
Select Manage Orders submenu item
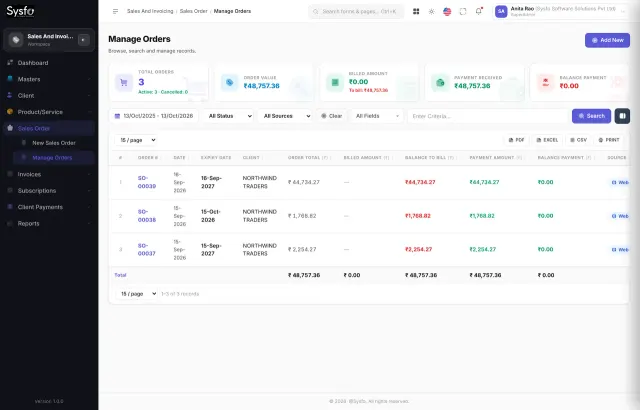click(53, 158)
